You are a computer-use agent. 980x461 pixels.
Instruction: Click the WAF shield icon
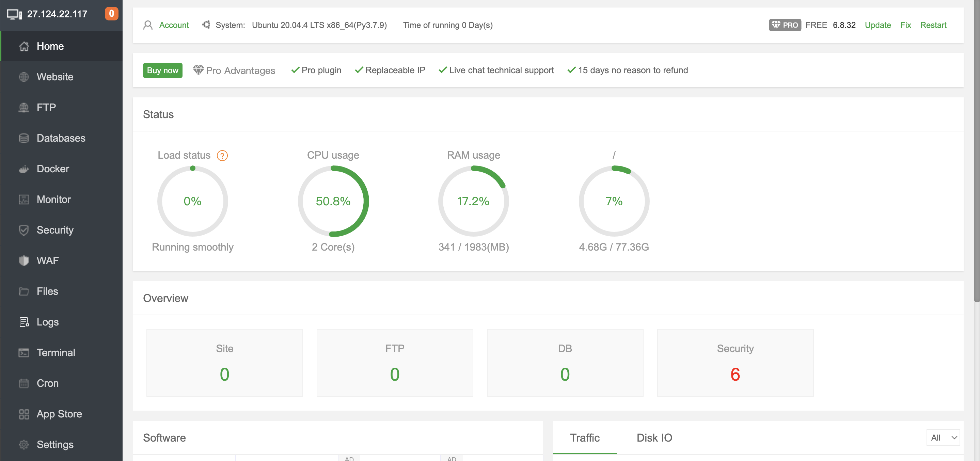pyautogui.click(x=24, y=260)
